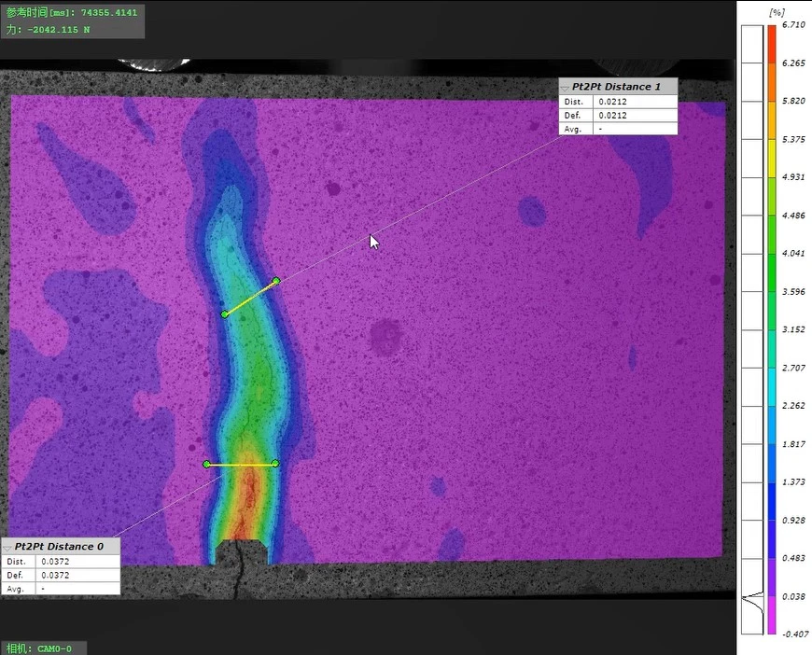This screenshot has height=655, width=812.
Task: Click the Avg. row in Distance 1
Action: [x=618, y=129]
